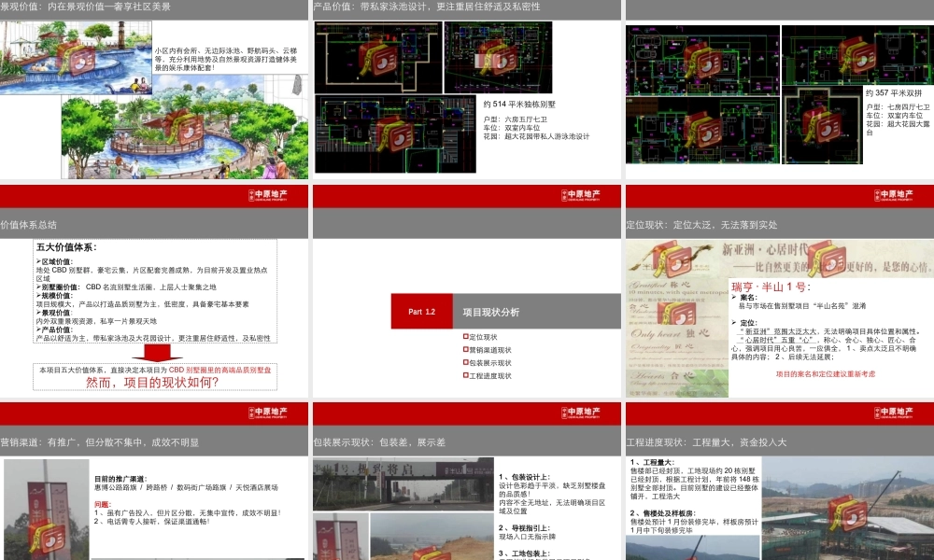Select the 包装展示现状 square bullet item
The image size is (934, 560).
click(488, 363)
